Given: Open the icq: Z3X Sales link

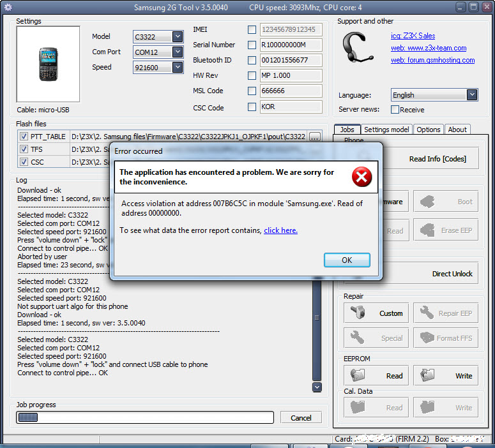Looking at the screenshot, I should [x=413, y=36].
